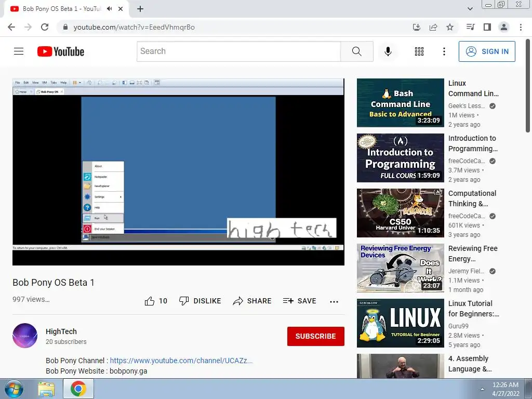Go back with browser back arrow
Viewport: 532px width, 399px height.
click(x=11, y=27)
